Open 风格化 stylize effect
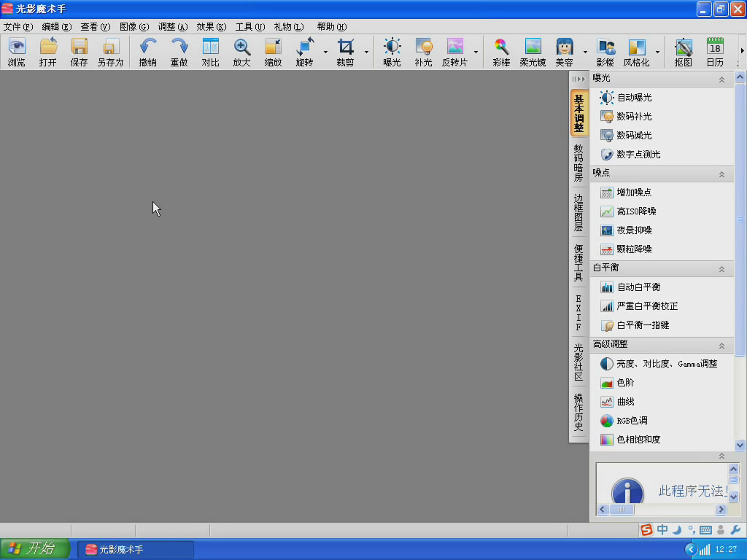747x560 pixels. pyautogui.click(x=636, y=52)
